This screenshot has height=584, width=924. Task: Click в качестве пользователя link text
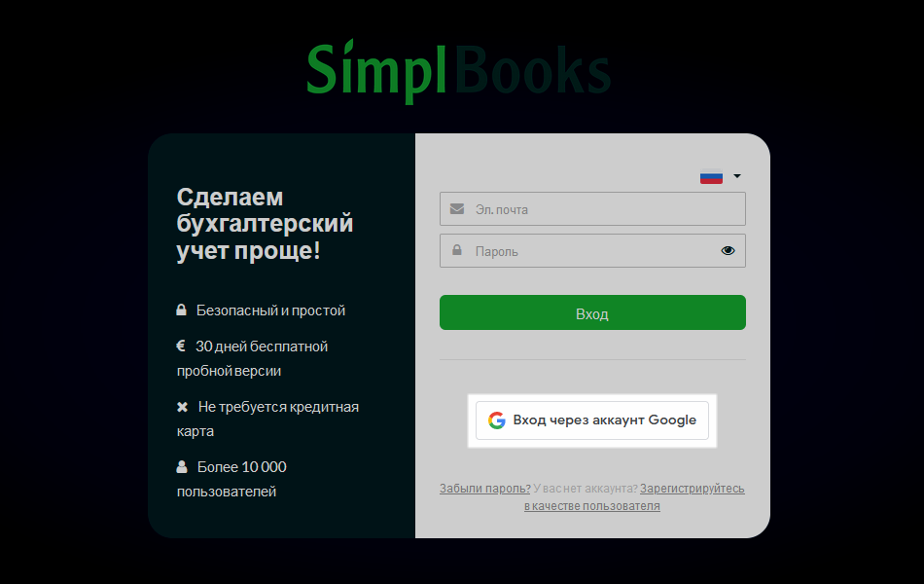coord(592,505)
